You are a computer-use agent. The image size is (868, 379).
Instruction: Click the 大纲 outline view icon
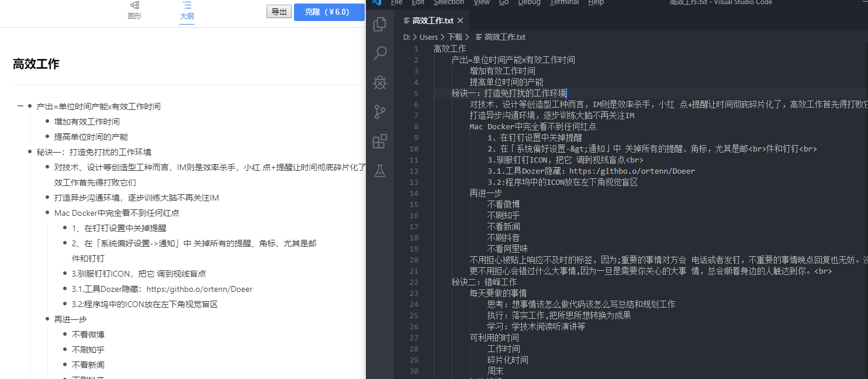coord(187,5)
